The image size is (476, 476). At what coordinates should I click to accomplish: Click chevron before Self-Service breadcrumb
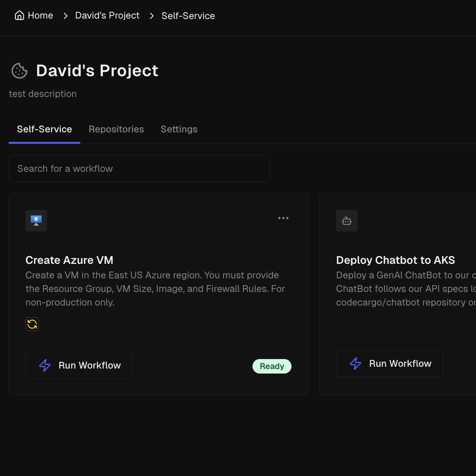click(152, 16)
